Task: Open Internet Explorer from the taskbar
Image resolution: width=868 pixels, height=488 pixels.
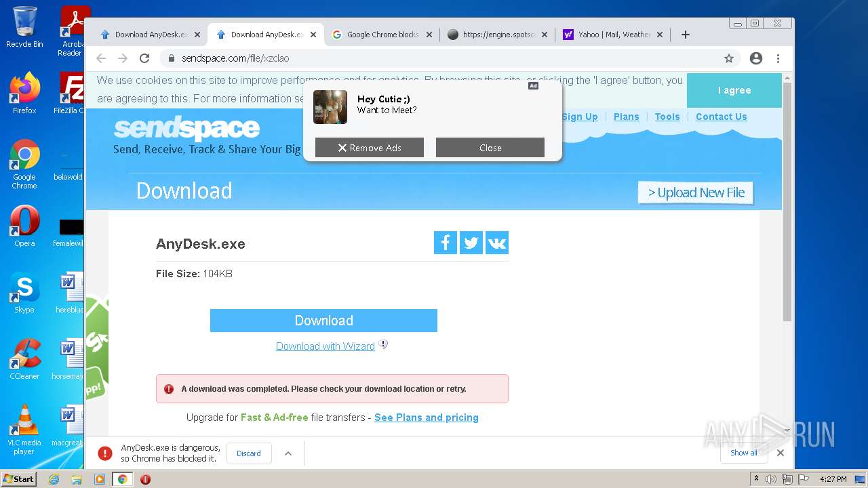Action: click(54, 479)
